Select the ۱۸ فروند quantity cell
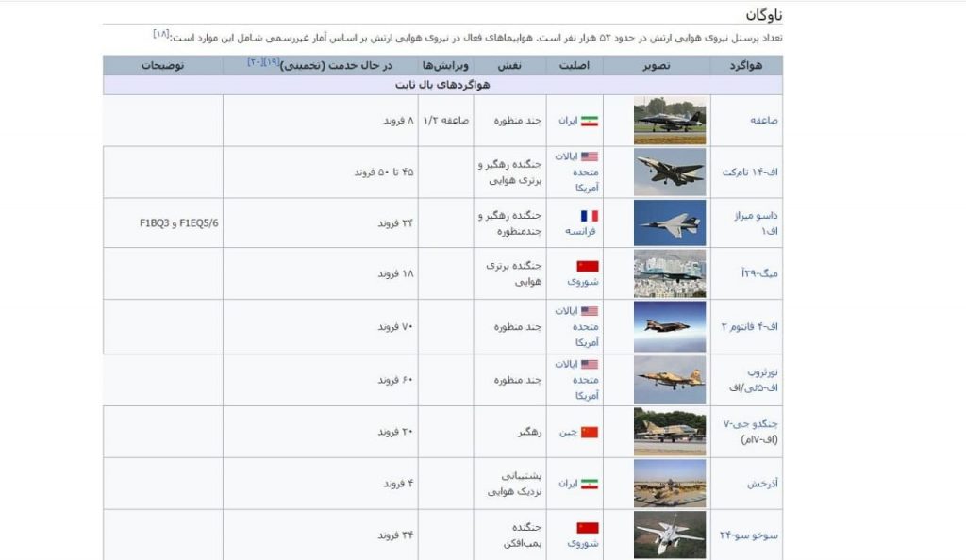 [321, 273]
